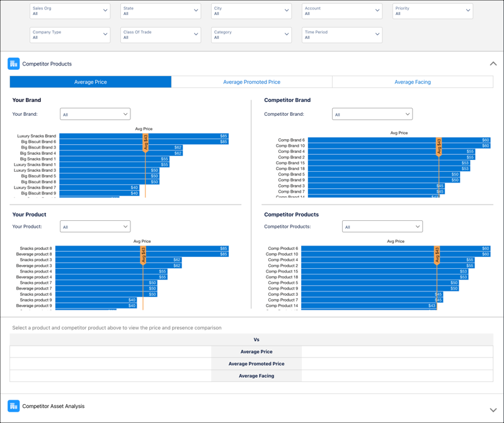Click the Snacks product 3 bar
Screen dimensions: 504x423
(x=118, y=260)
